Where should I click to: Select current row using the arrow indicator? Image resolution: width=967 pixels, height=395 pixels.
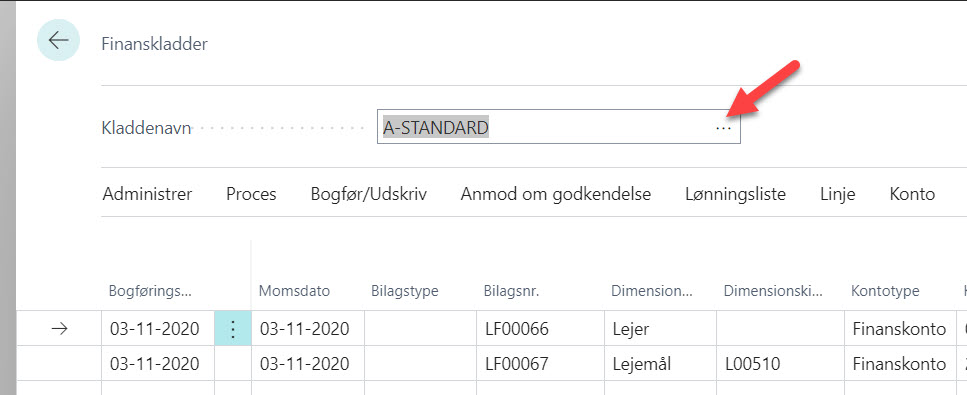(x=59, y=329)
